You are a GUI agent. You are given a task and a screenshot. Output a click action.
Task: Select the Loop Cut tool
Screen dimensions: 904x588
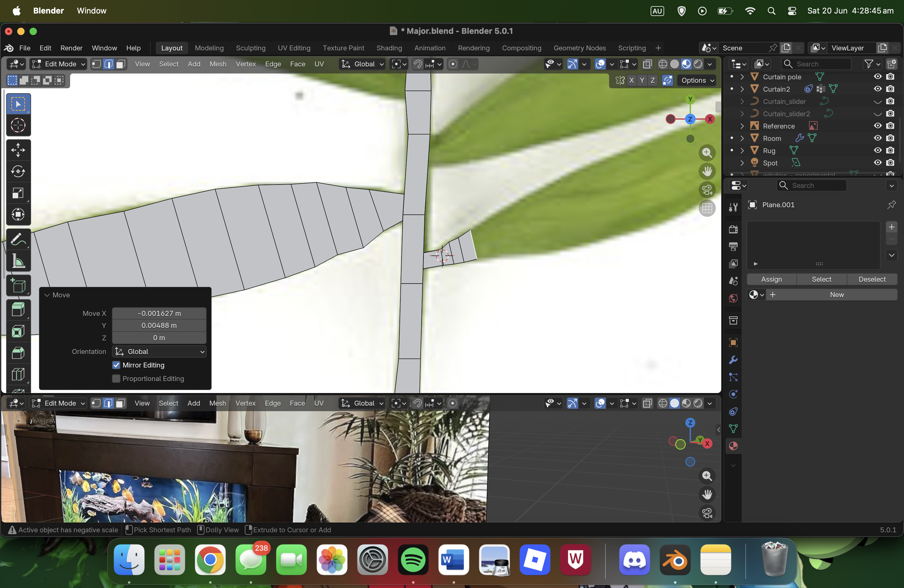coord(18,375)
